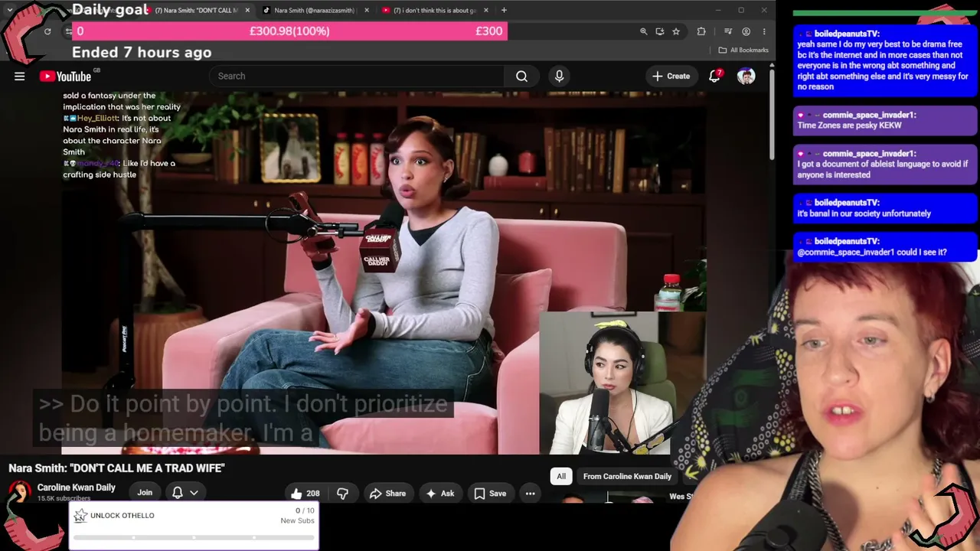Open the browser tab search dropdown arrow

9,10
